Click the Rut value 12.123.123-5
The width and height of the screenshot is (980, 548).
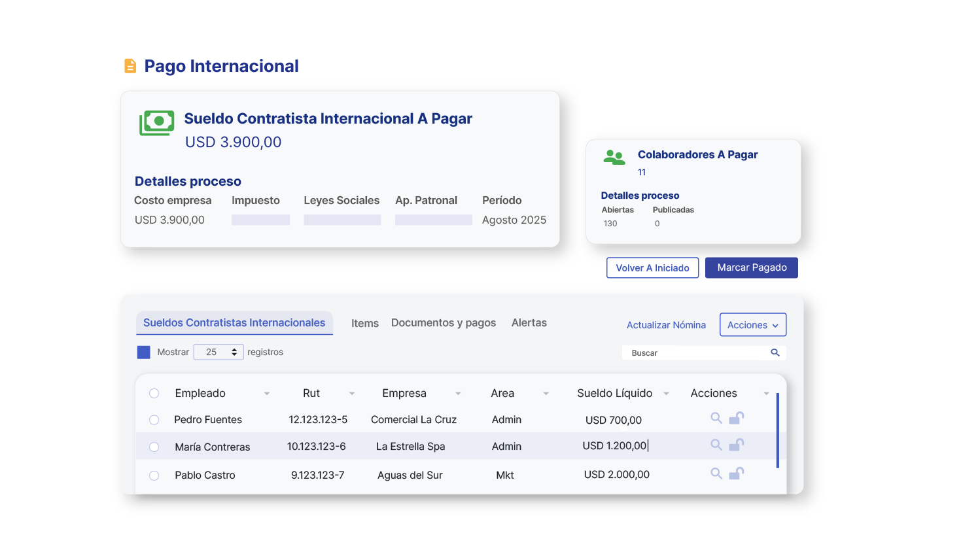[318, 420]
